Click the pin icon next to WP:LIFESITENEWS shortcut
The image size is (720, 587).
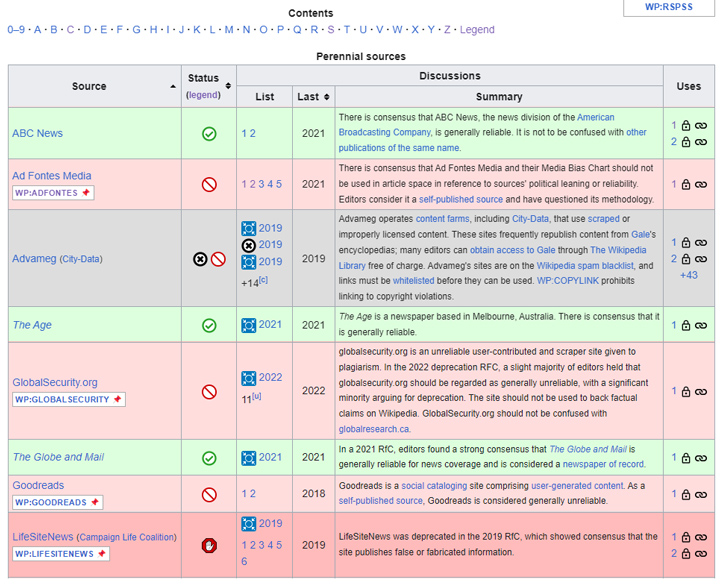102,554
